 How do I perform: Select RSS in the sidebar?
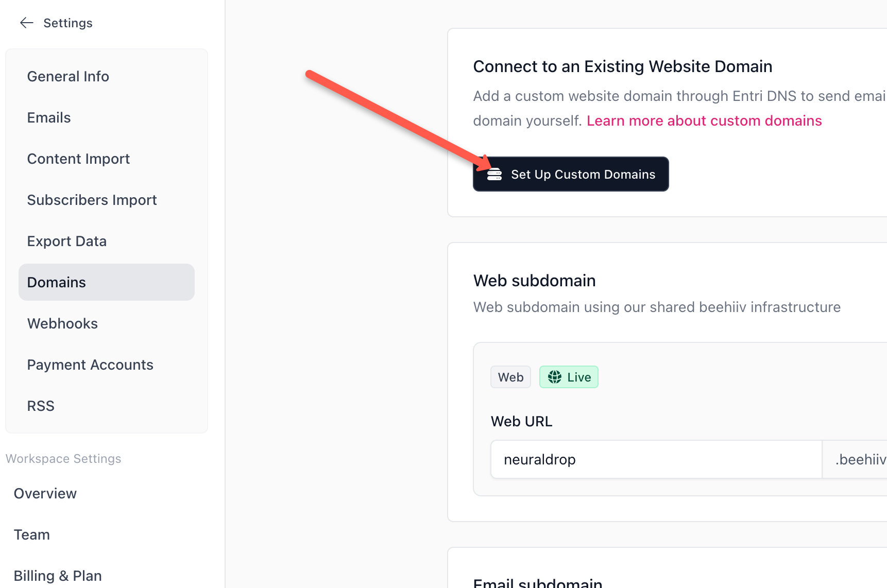pos(40,405)
